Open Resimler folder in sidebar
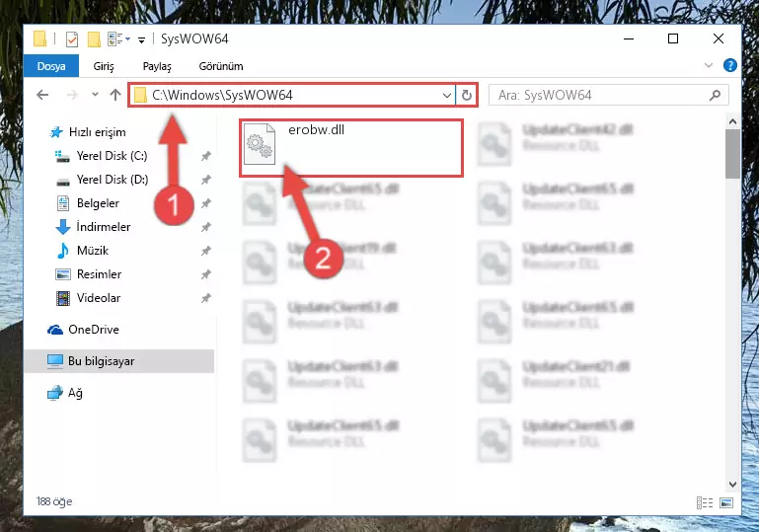The height and width of the screenshot is (532, 759). [x=100, y=274]
